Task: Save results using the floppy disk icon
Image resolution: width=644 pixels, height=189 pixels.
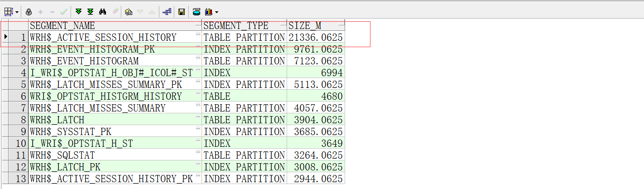Action: pyautogui.click(x=181, y=12)
